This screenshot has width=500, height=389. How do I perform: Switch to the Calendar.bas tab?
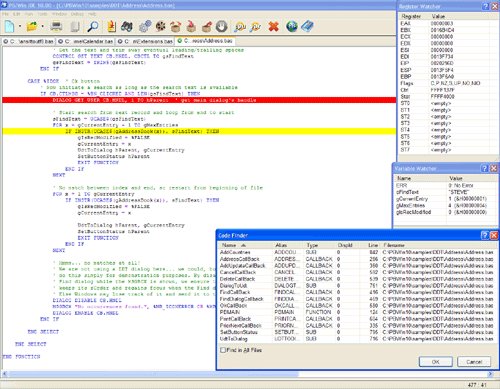point(85,41)
